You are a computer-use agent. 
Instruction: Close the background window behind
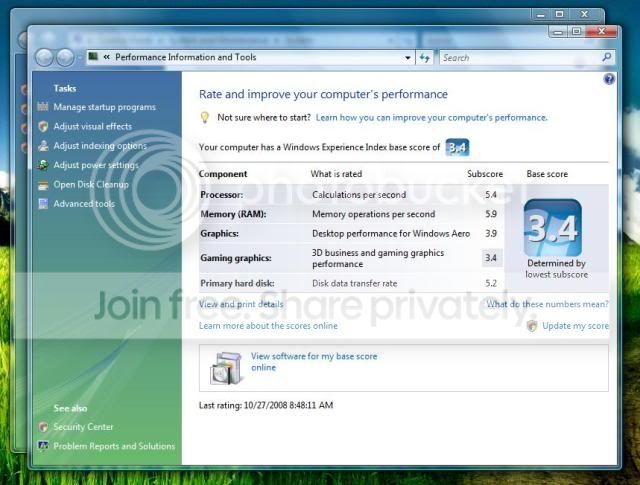585,15
